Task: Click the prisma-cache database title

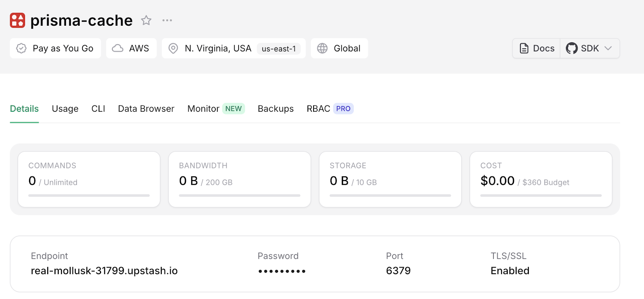Action: (81, 20)
